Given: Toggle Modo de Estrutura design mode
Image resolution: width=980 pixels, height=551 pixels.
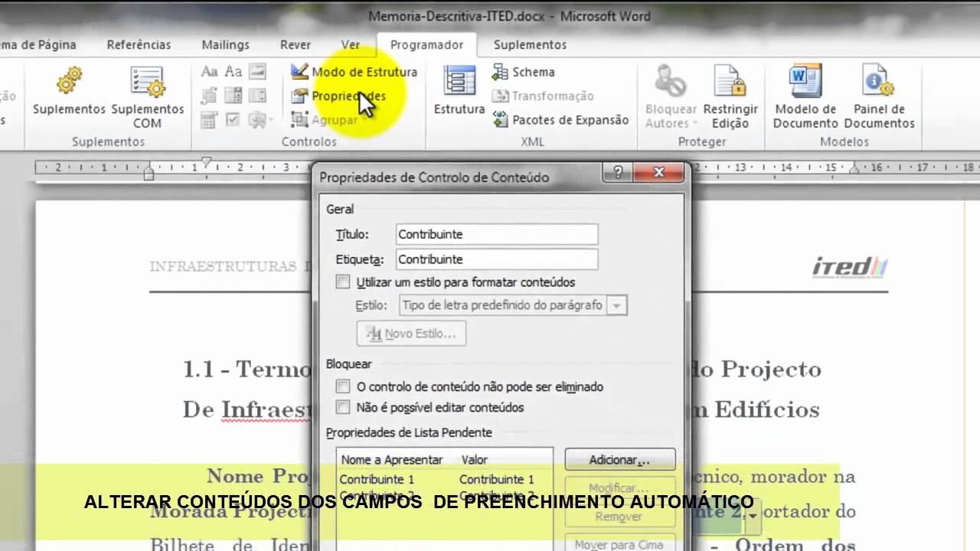Looking at the screenshot, I should coord(354,72).
